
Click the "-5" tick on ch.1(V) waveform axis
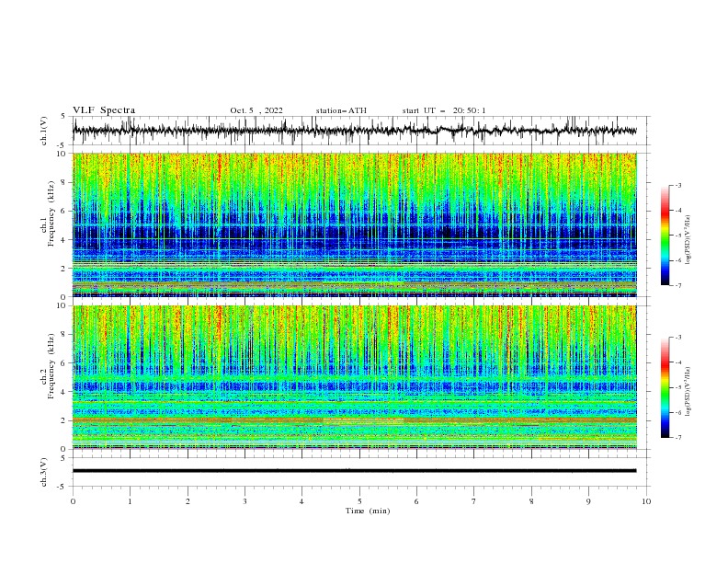tap(63, 145)
